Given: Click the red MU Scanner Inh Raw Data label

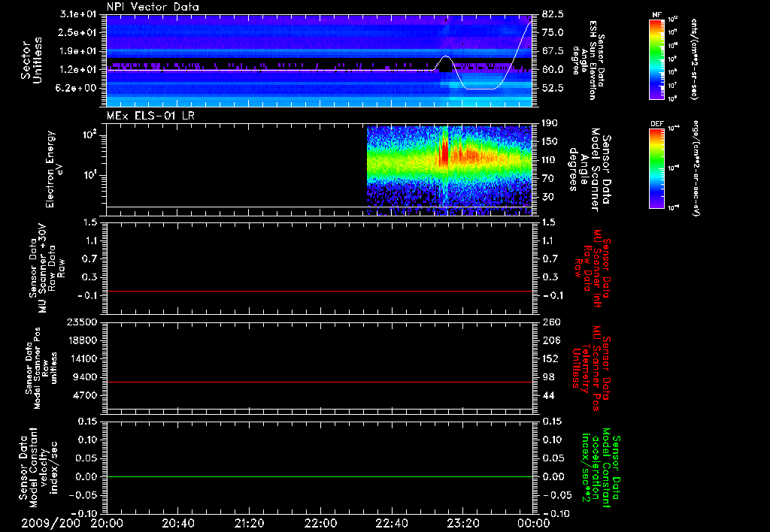Looking at the screenshot, I should (x=592, y=268).
